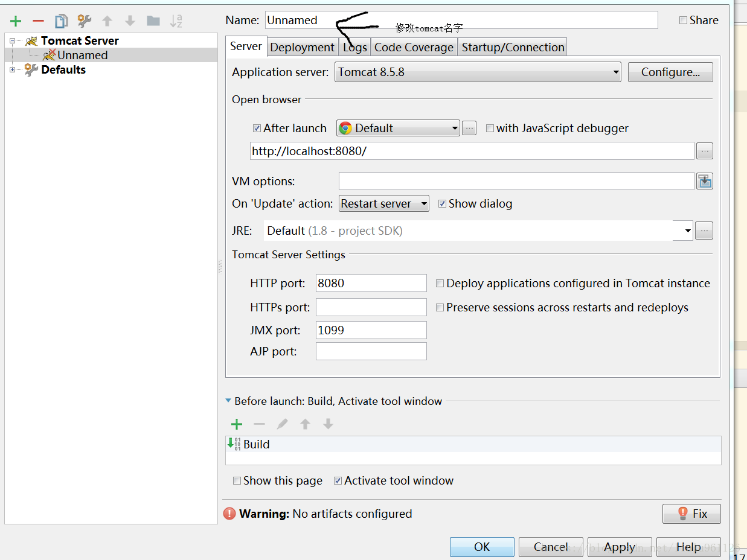Open Application server Tomcat 8.5.8 dropdown
747x560 pixels.
pyautogui.click(x=478, y=72)
